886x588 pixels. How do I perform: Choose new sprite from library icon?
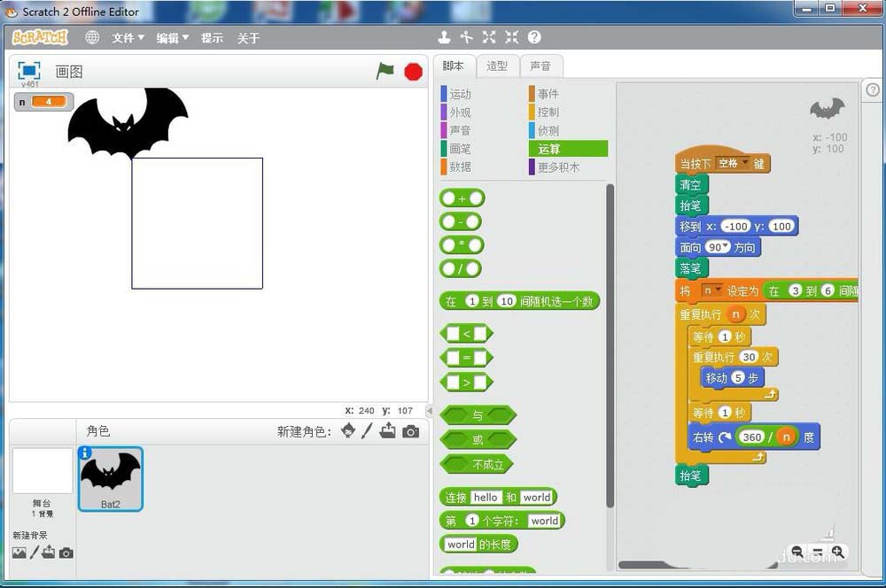[348, 431]
